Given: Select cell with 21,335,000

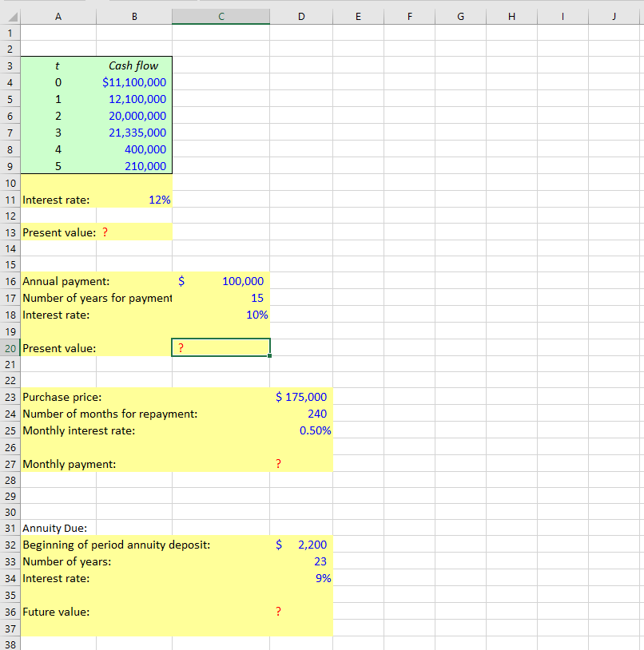Looking at the screenshot, I should (x=134, y=133).
